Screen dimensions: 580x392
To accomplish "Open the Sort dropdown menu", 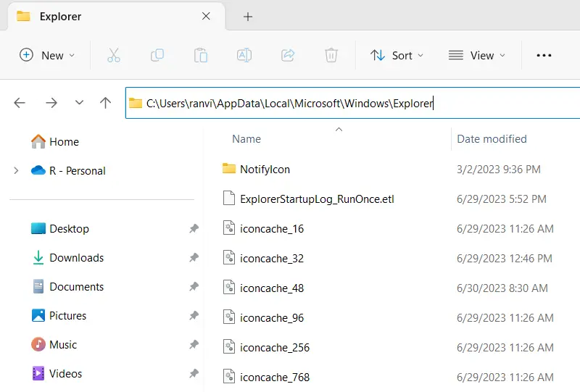I will click(397, 56).
